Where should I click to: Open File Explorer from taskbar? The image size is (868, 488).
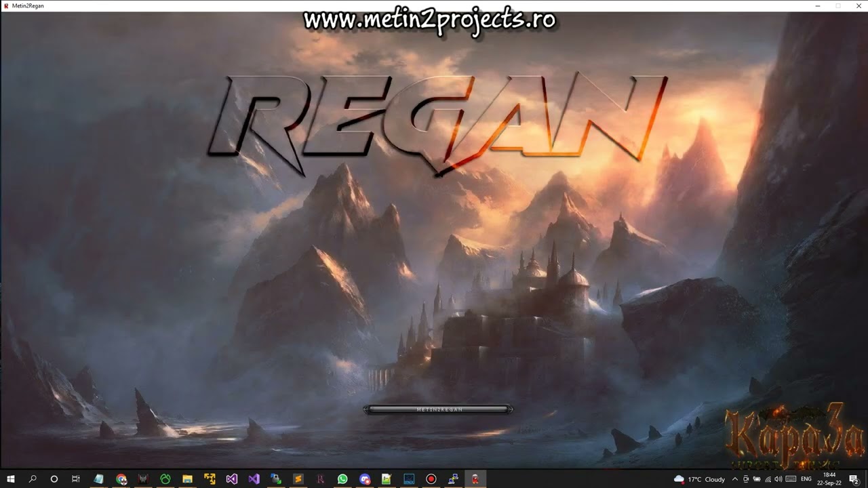pyautogui.click(x=187, y=479)
